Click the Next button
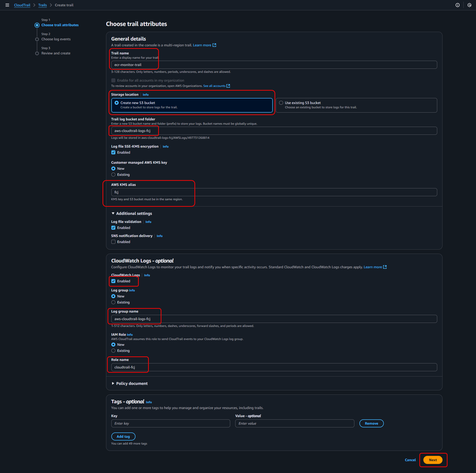 click(x=433, y=460)
